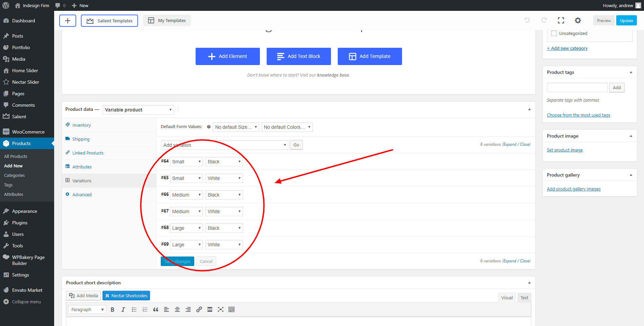Screen dimensions: 644x326
Task: Toggle the editor toolbar icon
Action: pos(231,309)
